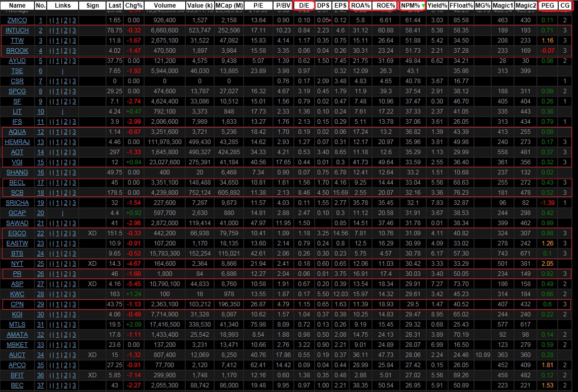Open the info 'i' link for LIT
The width and height of the screenshot is (578, 392).
coord(62,111)
